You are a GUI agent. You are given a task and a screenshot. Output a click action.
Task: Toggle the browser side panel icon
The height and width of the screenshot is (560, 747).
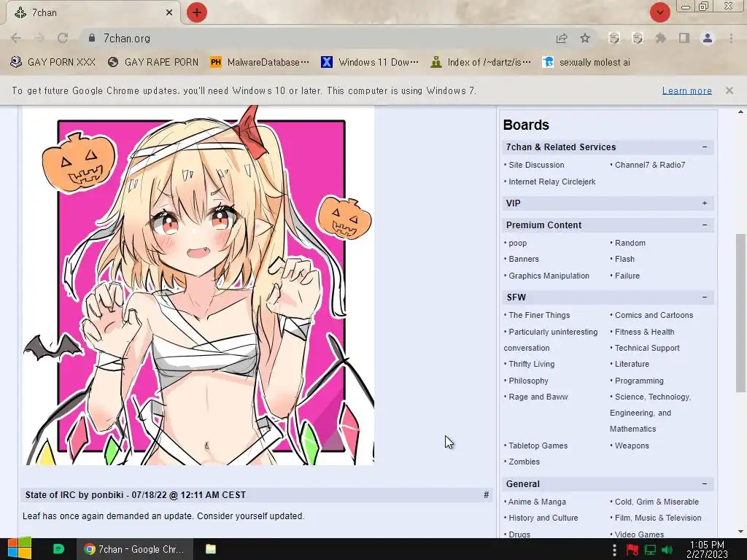coord(684,38)
